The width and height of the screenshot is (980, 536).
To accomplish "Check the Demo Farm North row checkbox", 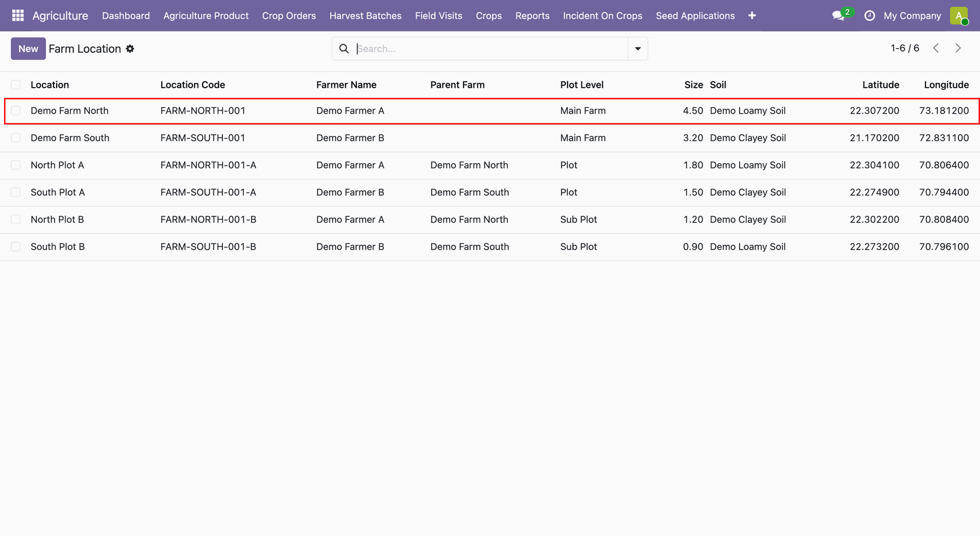I will click(x=16, y=111).
